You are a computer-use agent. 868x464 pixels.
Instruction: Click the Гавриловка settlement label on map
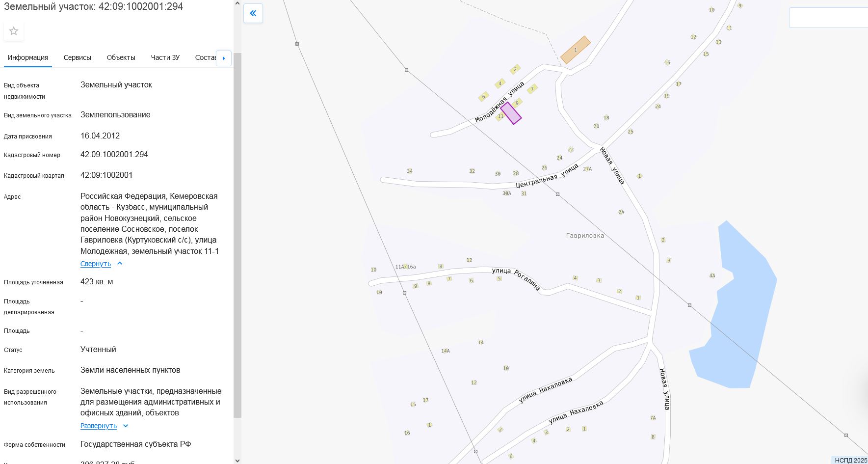click(x=585, y=236)
